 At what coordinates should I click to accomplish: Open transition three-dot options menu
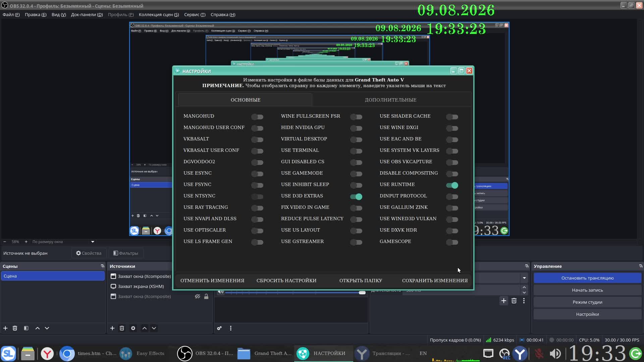pyautogui.click(x=524, y=301)
